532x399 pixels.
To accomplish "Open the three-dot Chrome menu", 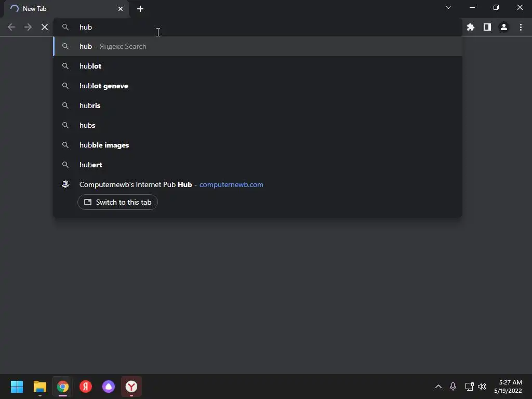I will pos(521,27).
